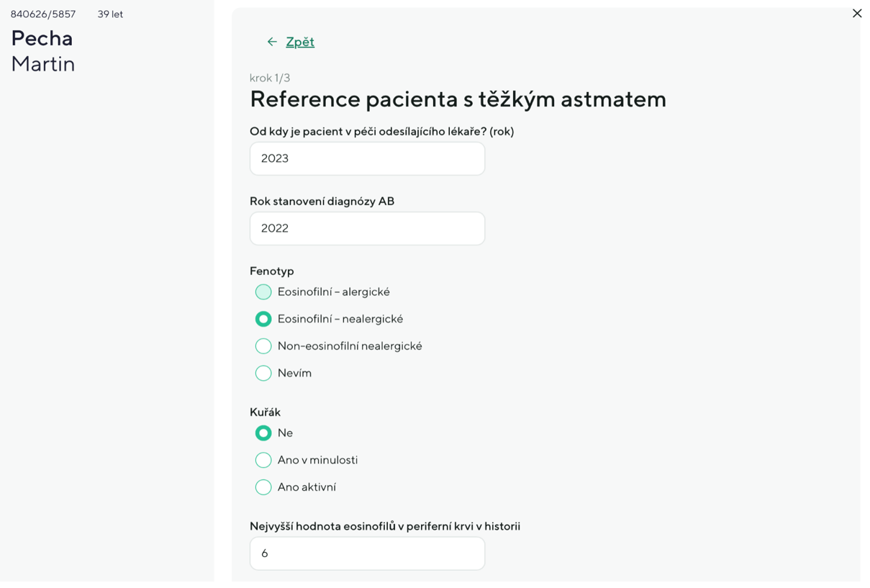Click the birth number 840626/5857
Viewport: 870px width, 588px height.
[x=43, y=14]
